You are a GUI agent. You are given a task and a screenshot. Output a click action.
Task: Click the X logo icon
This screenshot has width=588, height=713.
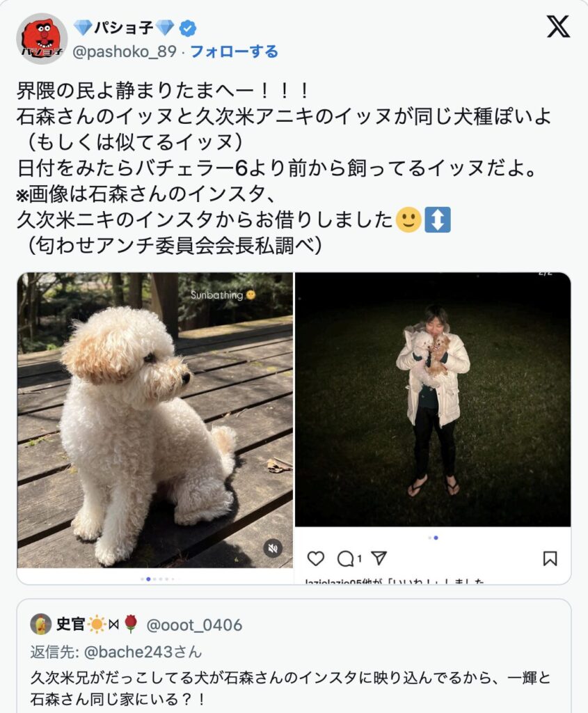pos(558,26)
